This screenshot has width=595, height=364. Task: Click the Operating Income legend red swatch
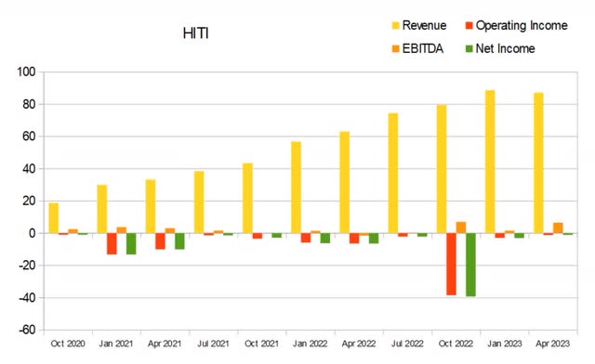tap(469, 26)
